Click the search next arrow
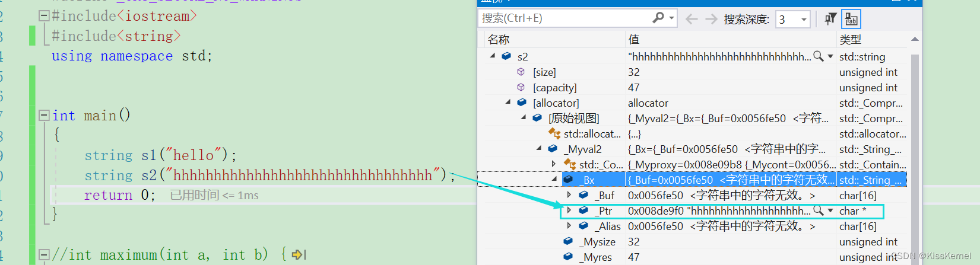 pyautogui.click(x=711, y=19)
